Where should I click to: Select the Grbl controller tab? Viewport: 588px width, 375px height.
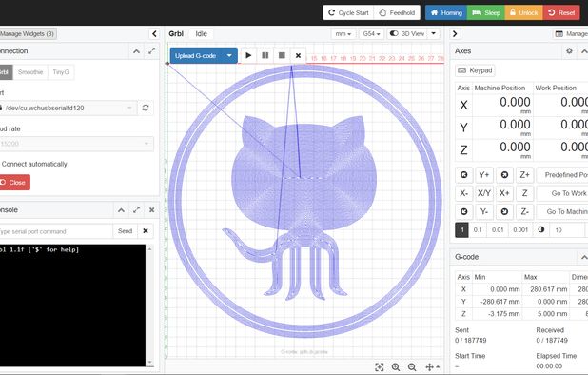tap(6, 72)
